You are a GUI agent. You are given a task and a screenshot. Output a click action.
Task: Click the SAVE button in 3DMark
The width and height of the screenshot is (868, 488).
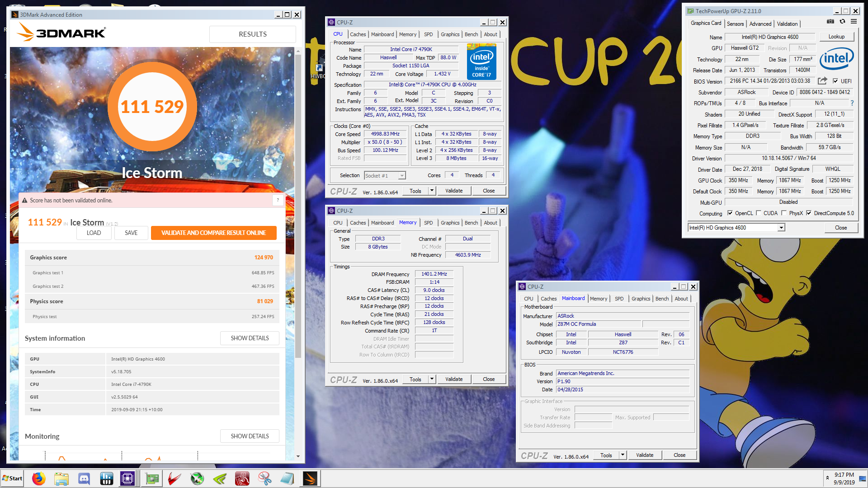[131, 233]
